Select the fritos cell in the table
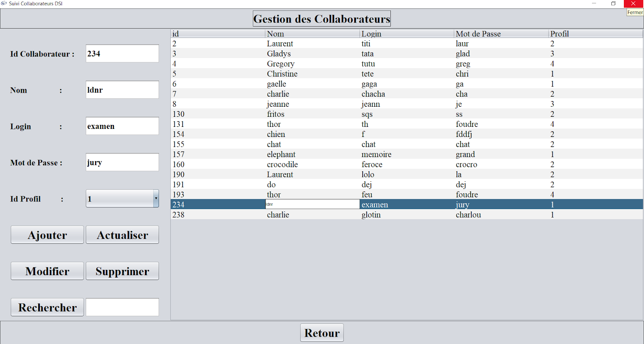The height and width of the screenshot is (344, 644). click(312, 114)
